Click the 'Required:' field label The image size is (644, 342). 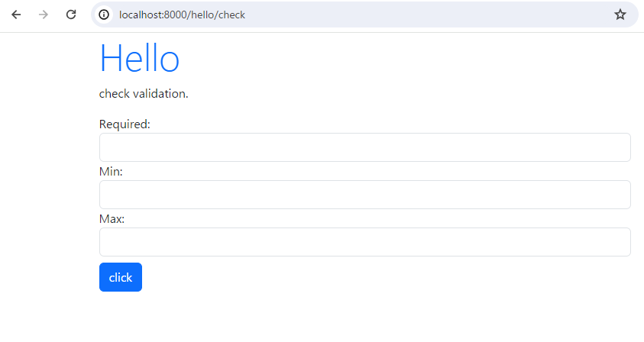pos(125,124)
